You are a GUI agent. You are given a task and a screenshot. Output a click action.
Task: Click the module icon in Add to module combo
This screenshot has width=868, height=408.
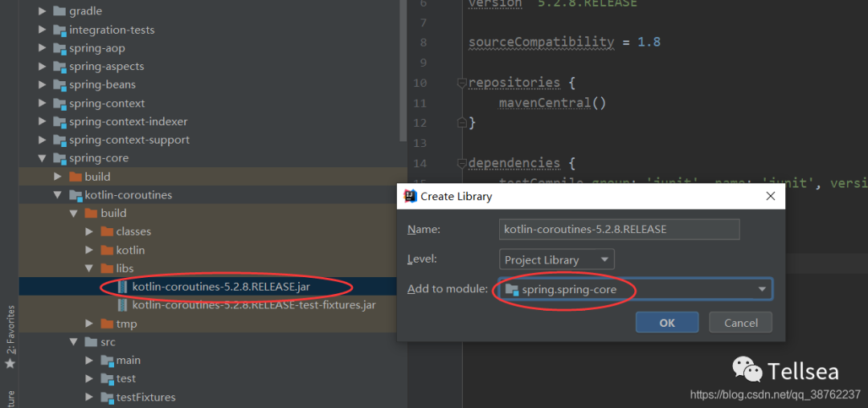coord(511,289)
